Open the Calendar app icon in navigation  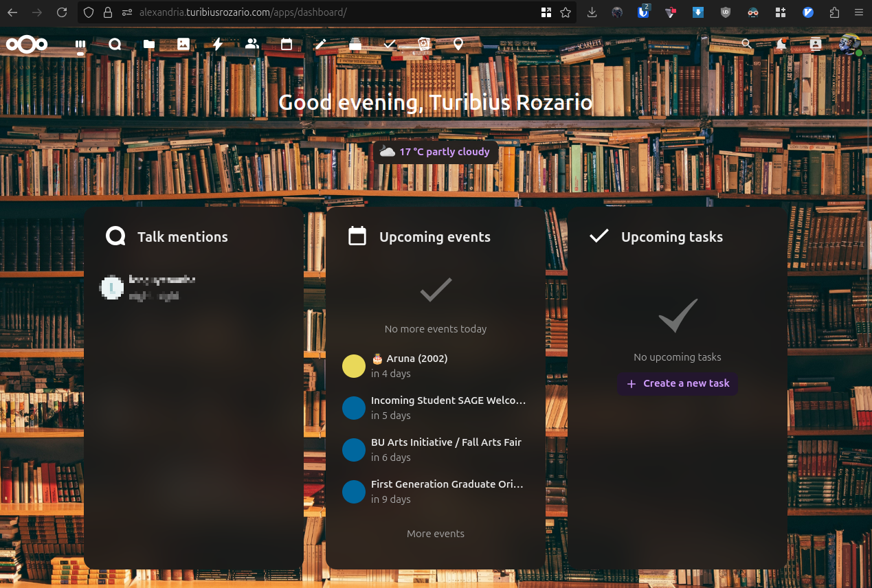[x=287, y=45]
